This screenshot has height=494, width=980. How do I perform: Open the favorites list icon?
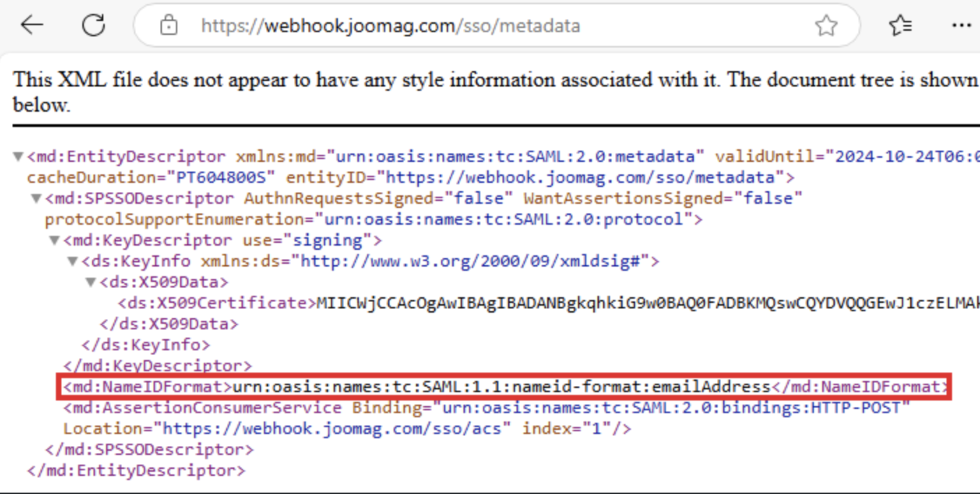[x=900, y=27]
